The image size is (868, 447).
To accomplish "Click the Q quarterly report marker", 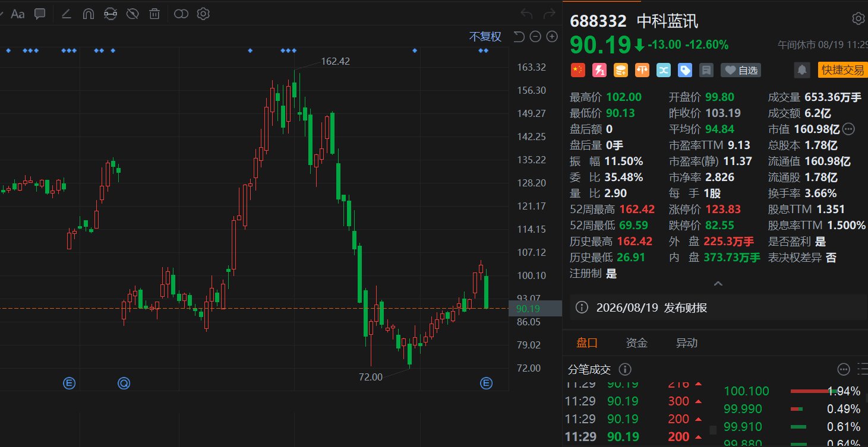I will 124,383.
